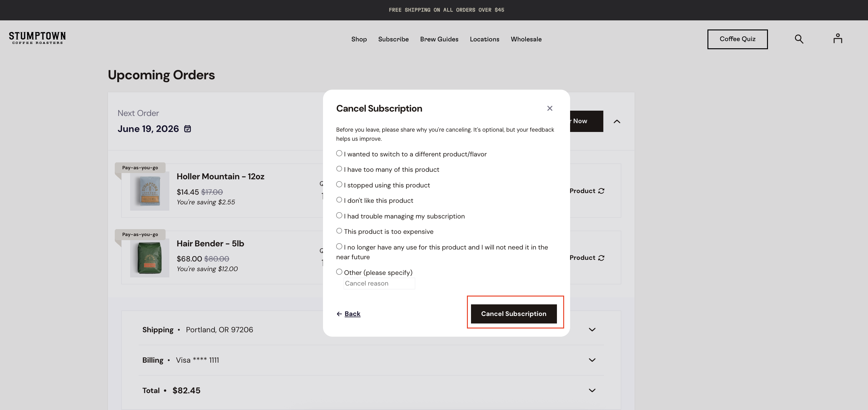This screenshot has height=410, width=868.
Task: Go to Brew Guides
Action: tap(439, 39)
